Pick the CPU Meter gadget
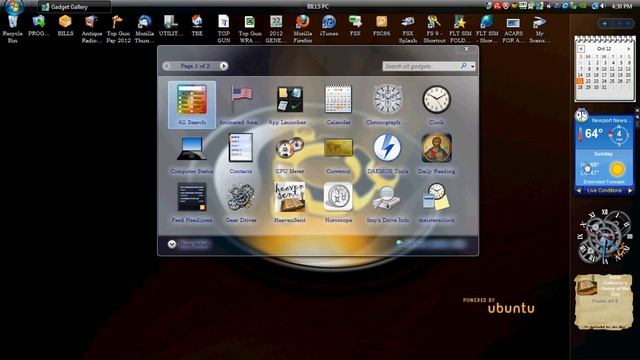 [289, 153]
